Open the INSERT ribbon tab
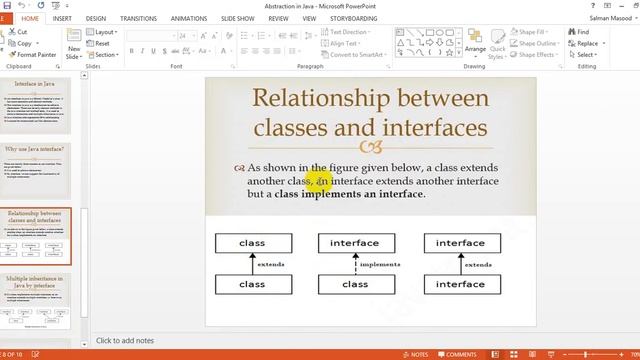Image resolution: width=640 pixels, height=360 pixels. click(x=62, y=18)
